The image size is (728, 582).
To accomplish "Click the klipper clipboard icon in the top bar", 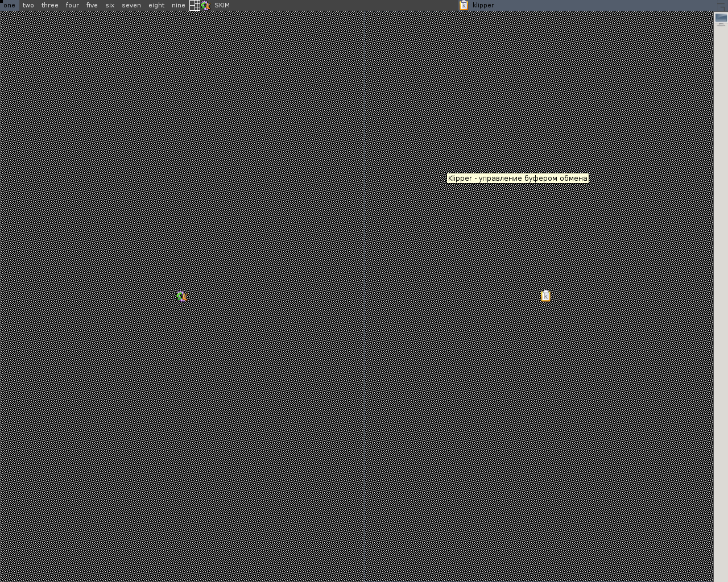I will click(464, 5).
